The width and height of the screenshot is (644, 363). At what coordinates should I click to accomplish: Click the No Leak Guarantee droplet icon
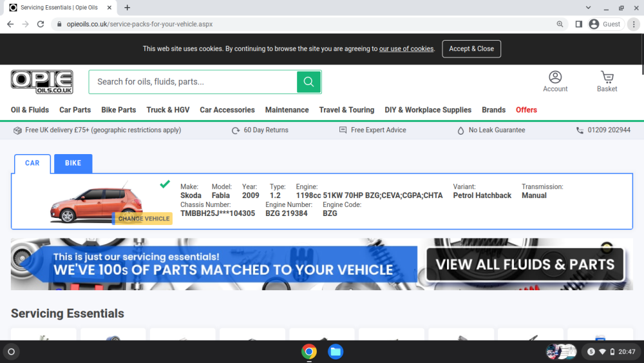click(x=460, y=130)
